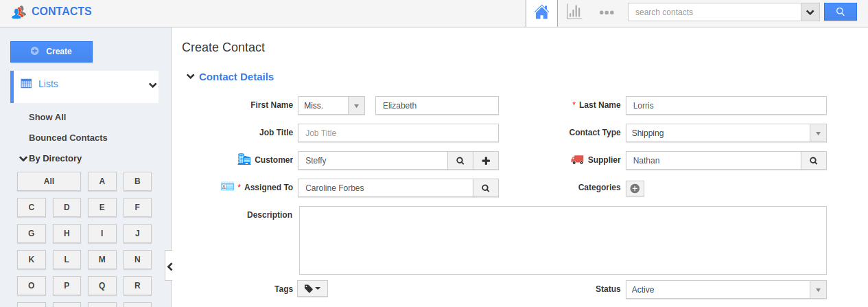The height and width of the screenshot is (307, 868).
Task: Search for a customer using magnifier icon
Action: tap(460, 161)
